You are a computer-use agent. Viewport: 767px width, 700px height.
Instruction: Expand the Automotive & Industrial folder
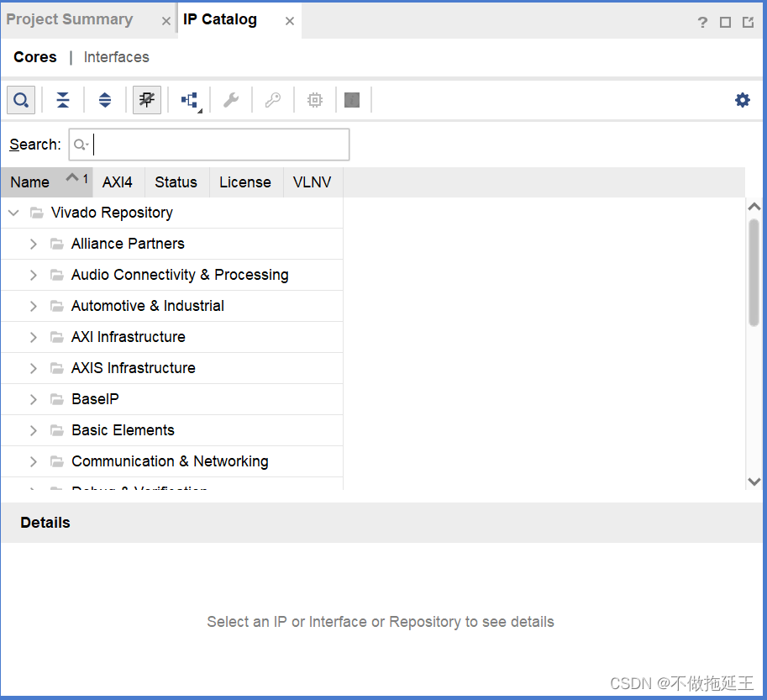tap(33, 306)
